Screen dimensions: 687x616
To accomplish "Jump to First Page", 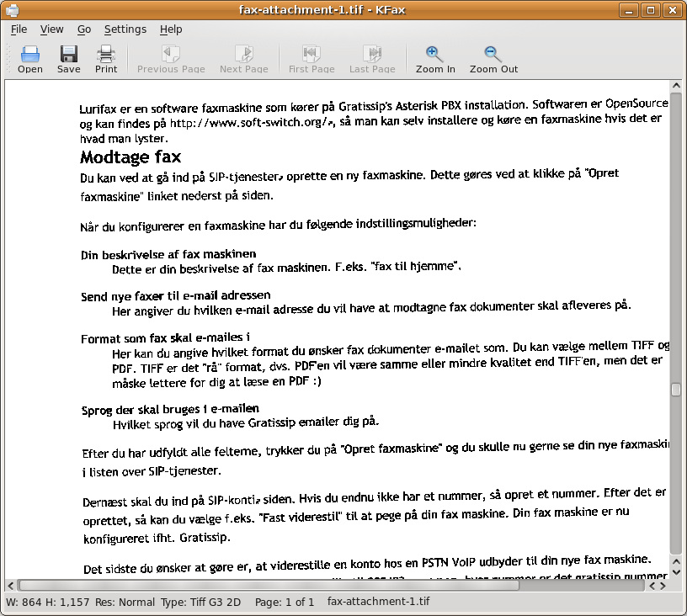I will click(312, 59).
